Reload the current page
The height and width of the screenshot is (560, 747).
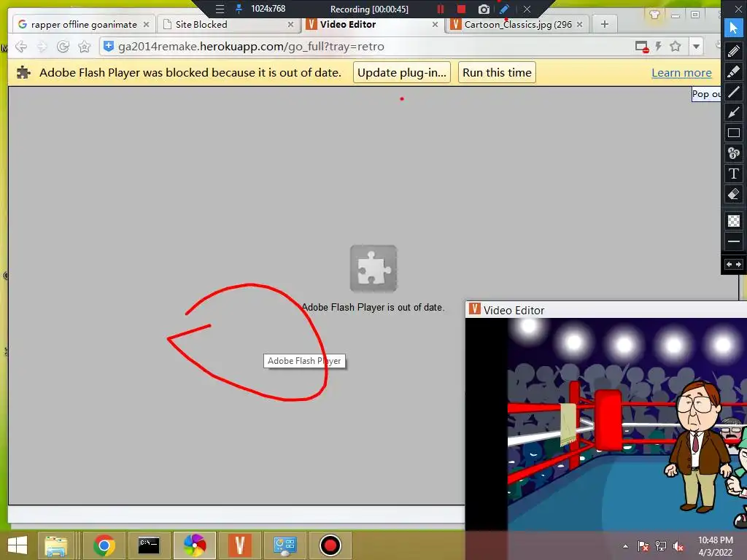(x=63, y=46)
